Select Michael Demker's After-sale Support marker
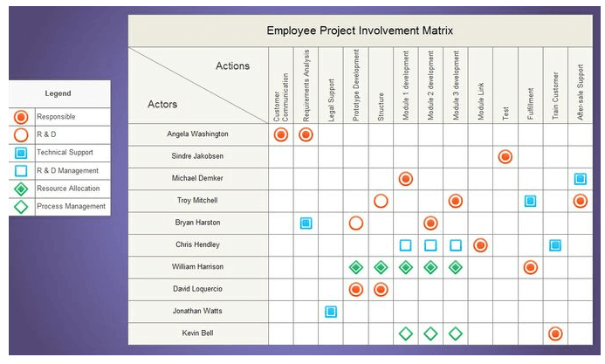Screen dimensions: 605x364 (x=581, y=179)
